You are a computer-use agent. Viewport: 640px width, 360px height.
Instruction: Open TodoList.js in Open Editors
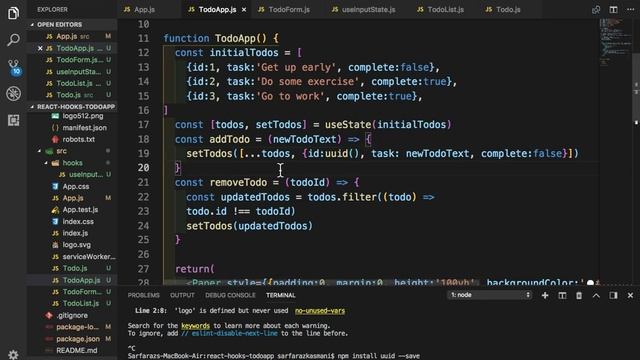tap(73, 83)
